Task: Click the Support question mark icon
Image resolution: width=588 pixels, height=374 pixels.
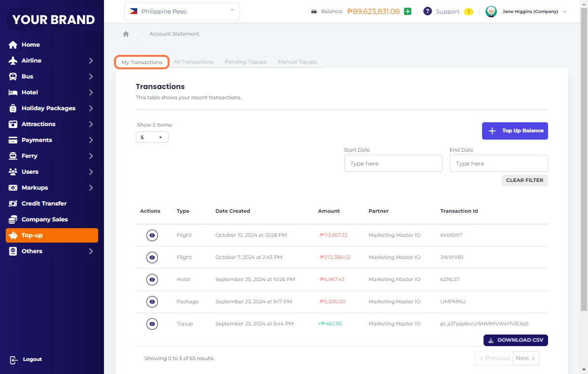Action: point(427,12)
